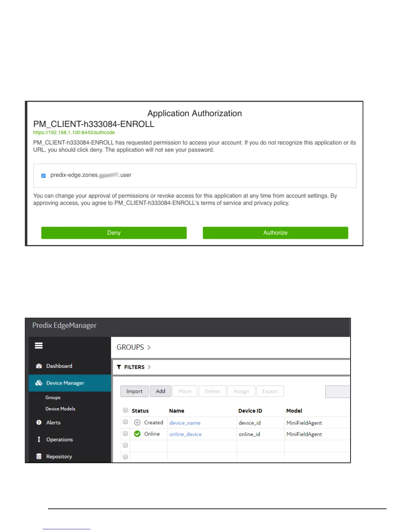Image resolution: width=411 pixels, height=532 pixels.
Task: Click MiniFieldAgent in the online_device row
Action: click(x=304, y=434)
